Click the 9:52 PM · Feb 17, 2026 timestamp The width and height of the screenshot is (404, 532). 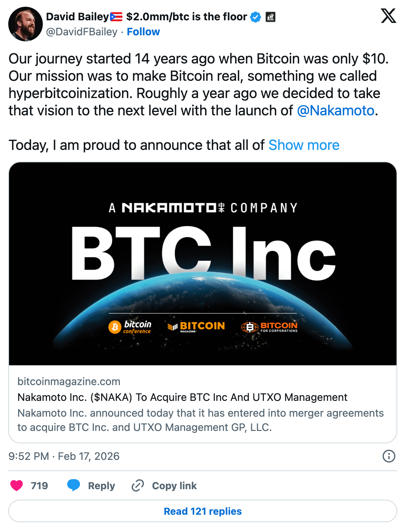(64, 456)
